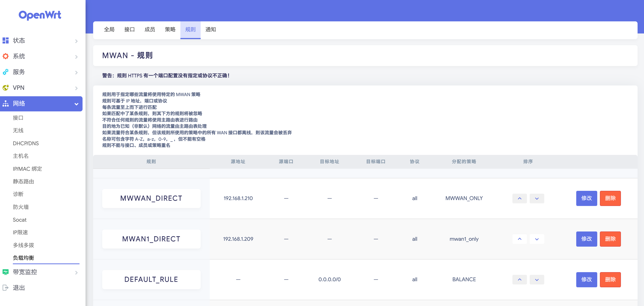Collapse the 网络 sidebar section

tap(76, 104)
